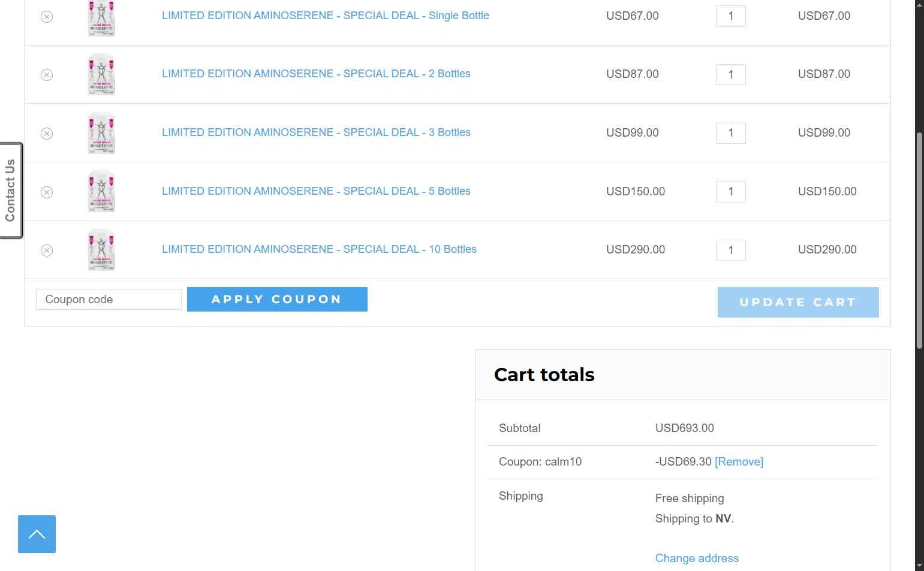The width and height of the screenshot is (924, 571).
Task: Select the Coupon: calm10 label
Action: (540, 462)
